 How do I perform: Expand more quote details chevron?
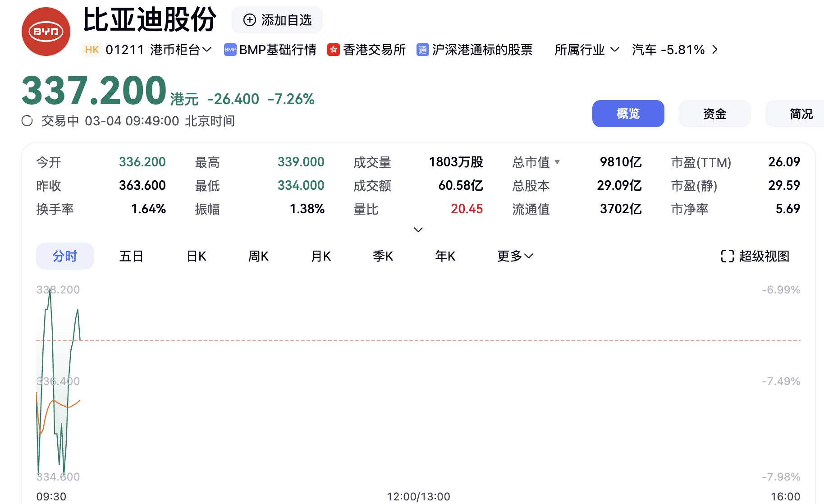(x=418, y=229)
